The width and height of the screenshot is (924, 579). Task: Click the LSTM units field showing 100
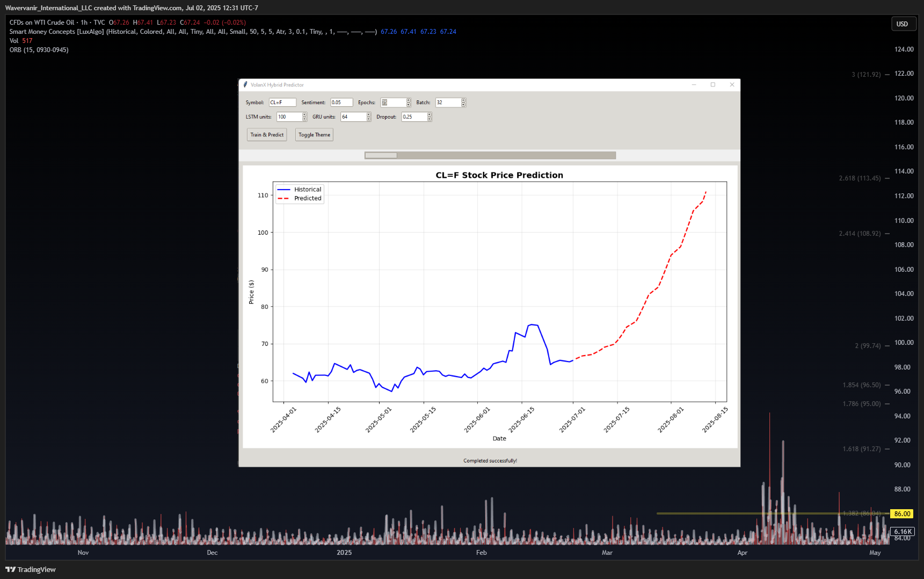coord(289,117)
